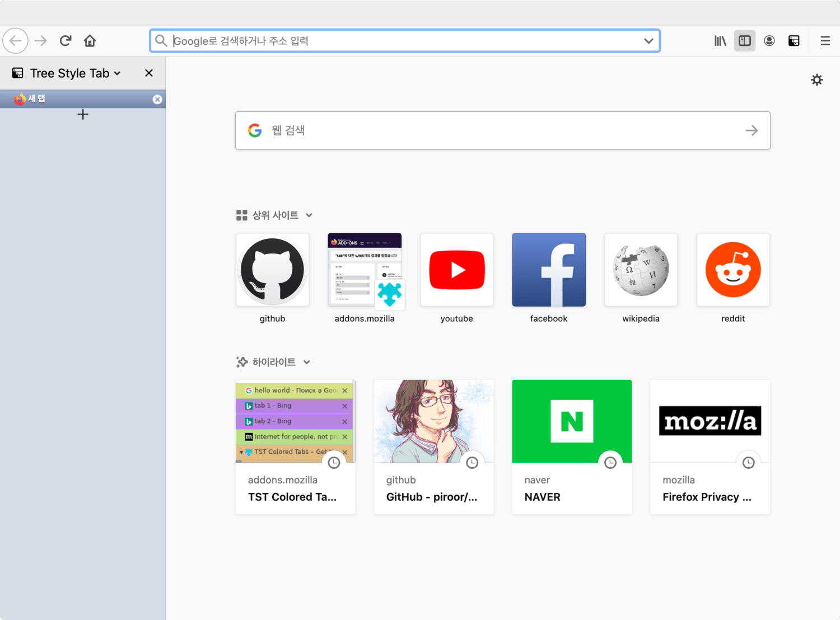Toggle the sidebars toolbar button
This screenshot has width=840, height=620.
point(745,41)
